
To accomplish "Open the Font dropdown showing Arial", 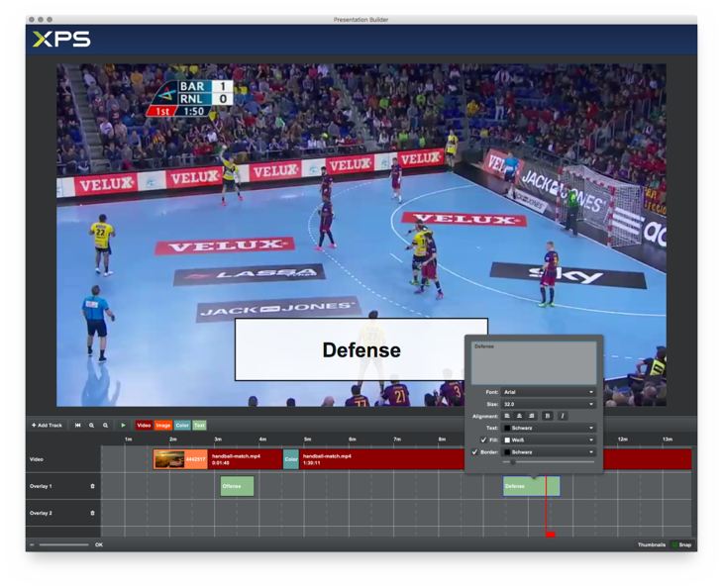I will pyautogui.click(x=549, y=392).
